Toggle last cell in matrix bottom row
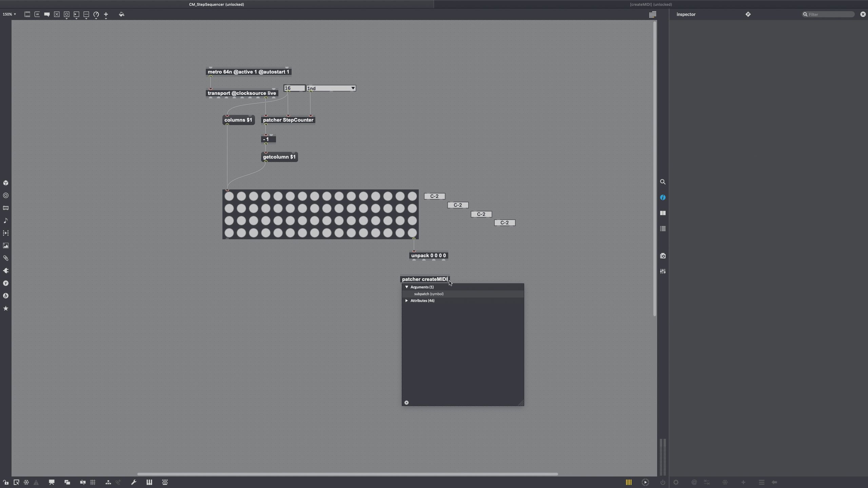The width and height of the screenshot is (868, 488). point(412,233)
